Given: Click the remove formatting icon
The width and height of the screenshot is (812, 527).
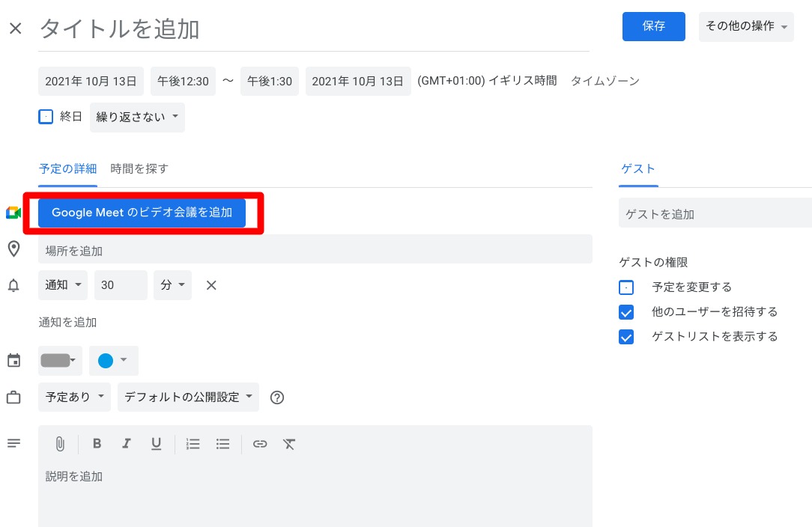Looking at the screenshot, I should tap(289, 444).
